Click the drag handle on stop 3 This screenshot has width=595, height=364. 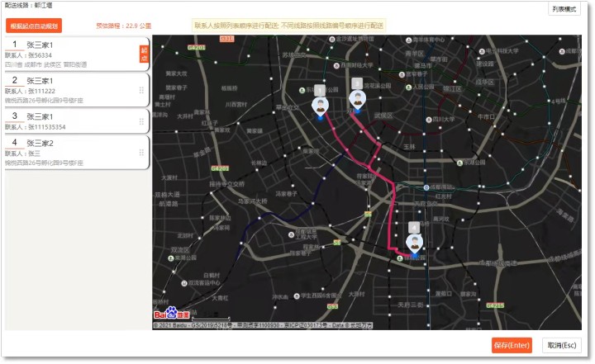pos(141,121)
